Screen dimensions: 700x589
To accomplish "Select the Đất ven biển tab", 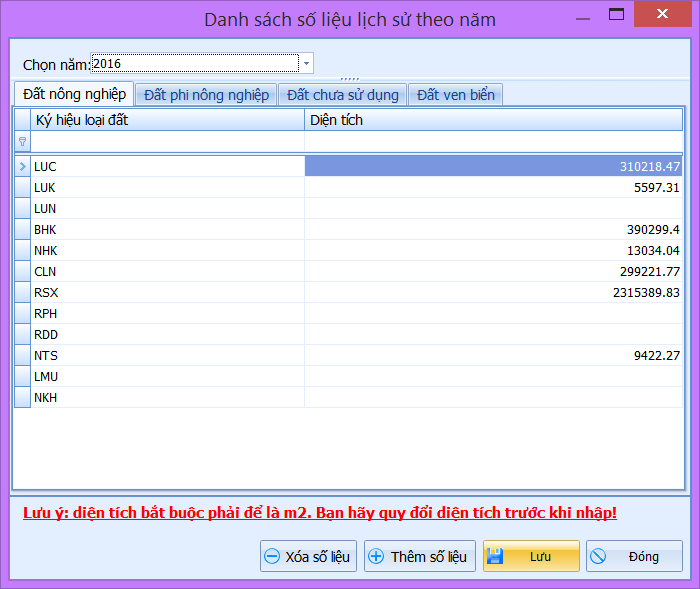I will click(455, 95).
